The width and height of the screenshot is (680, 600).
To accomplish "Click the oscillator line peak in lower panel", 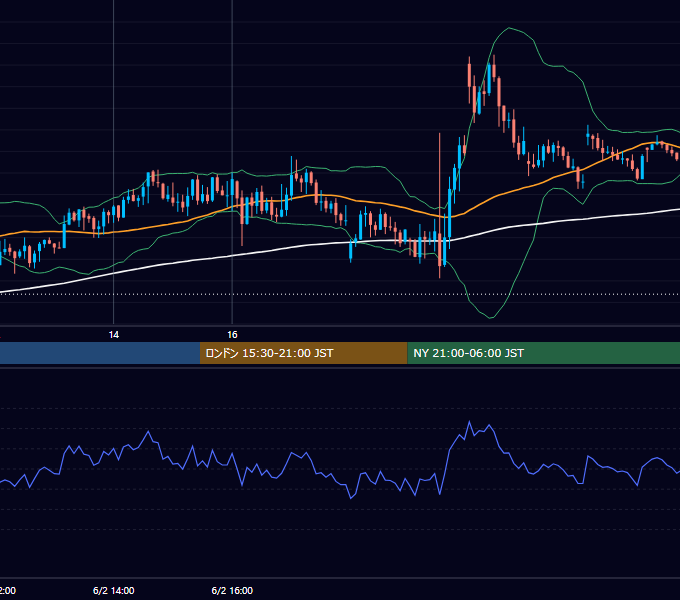I will point(469,421).
